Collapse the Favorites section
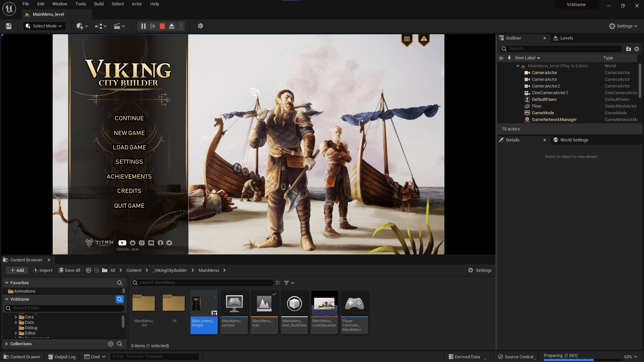Screen dimensions: 644x362 tap(7, 283)
